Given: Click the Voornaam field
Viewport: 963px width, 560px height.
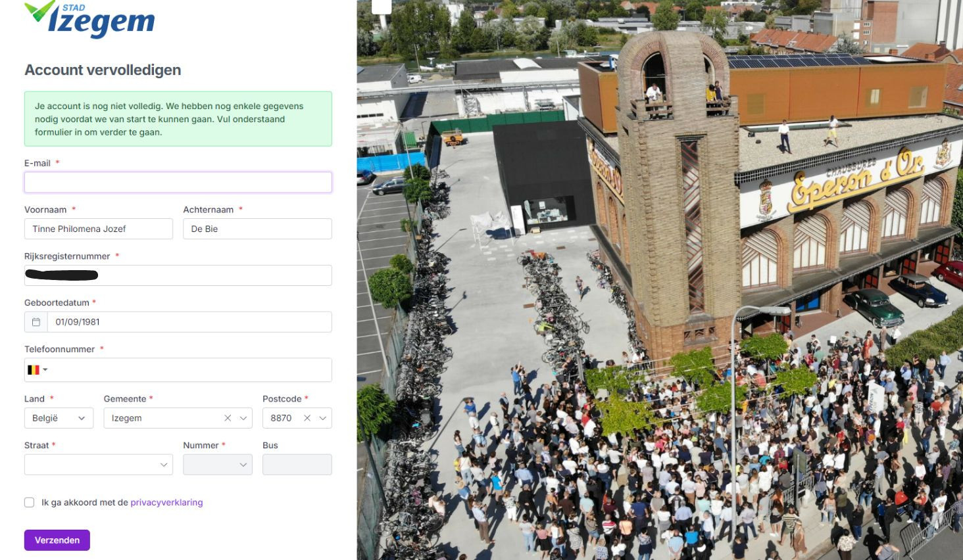Looking at the screenshot, I should coord(99,229).
